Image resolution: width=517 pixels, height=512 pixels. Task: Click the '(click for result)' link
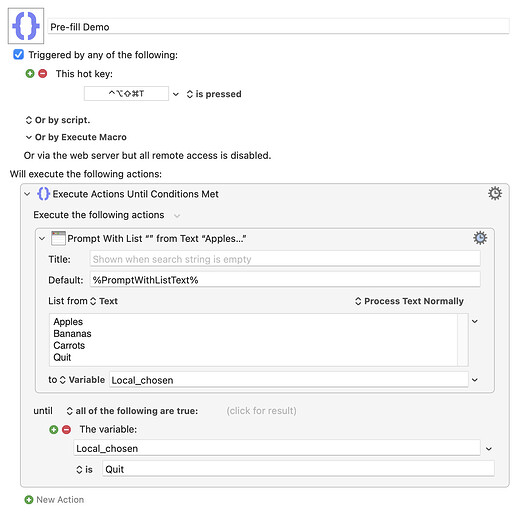[261, 411]
